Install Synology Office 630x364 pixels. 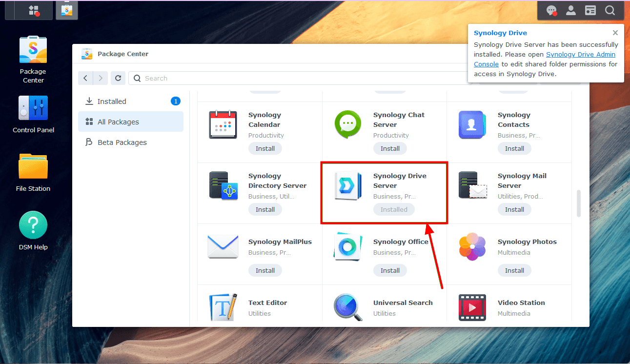(390, 271)
